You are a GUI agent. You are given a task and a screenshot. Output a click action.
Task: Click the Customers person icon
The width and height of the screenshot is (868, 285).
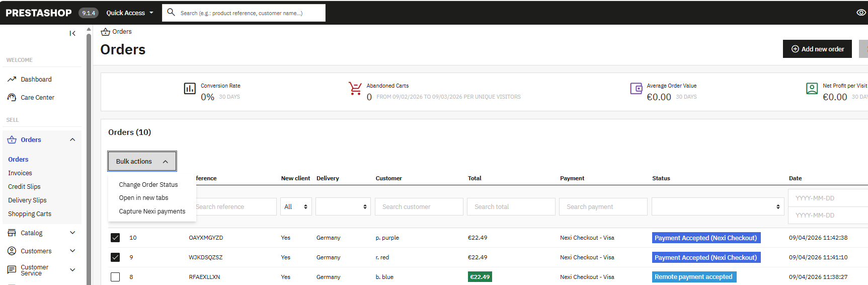tap(12, 251)
